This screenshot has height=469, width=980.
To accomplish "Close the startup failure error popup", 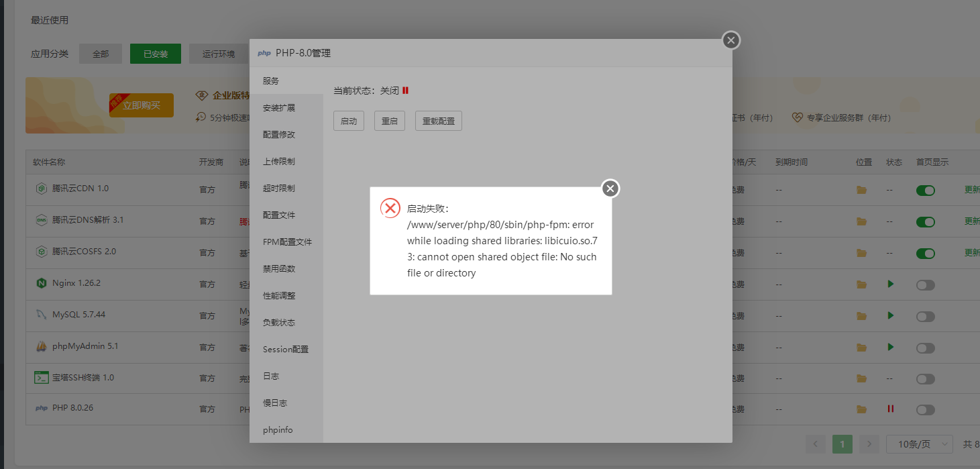I will (x=610, y=189).
